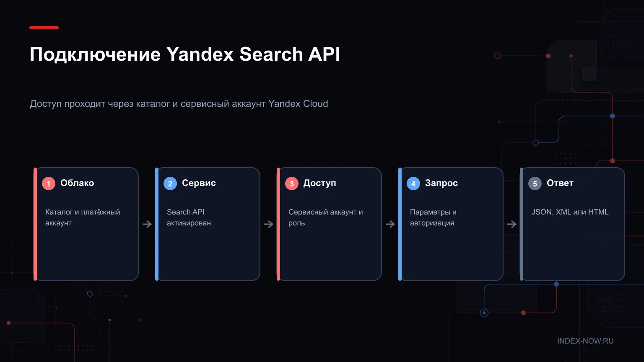
Task: Click the INDEX-NOW.RU label
Action: pos(585,341)
